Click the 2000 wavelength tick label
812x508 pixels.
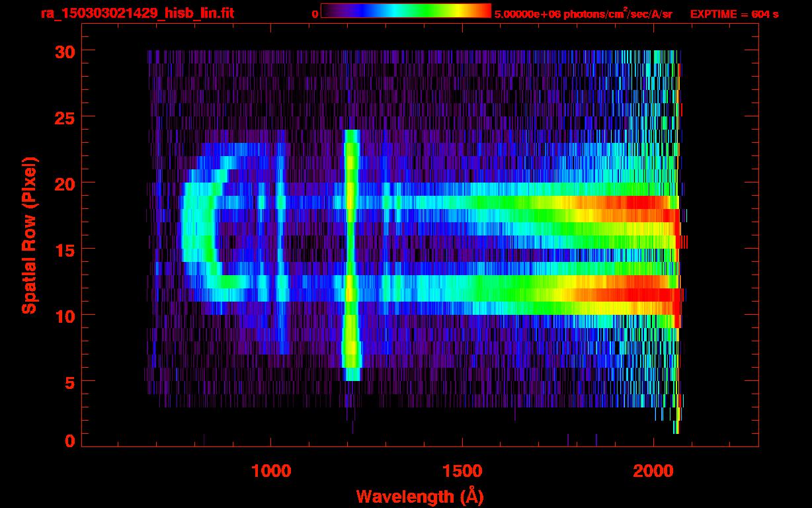pos(653,471)
